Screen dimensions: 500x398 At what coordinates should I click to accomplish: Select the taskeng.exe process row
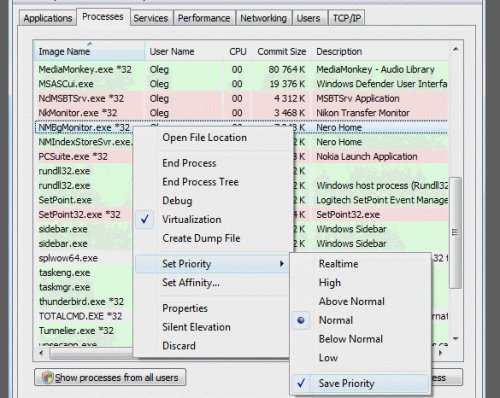click(x=241, y=273)
